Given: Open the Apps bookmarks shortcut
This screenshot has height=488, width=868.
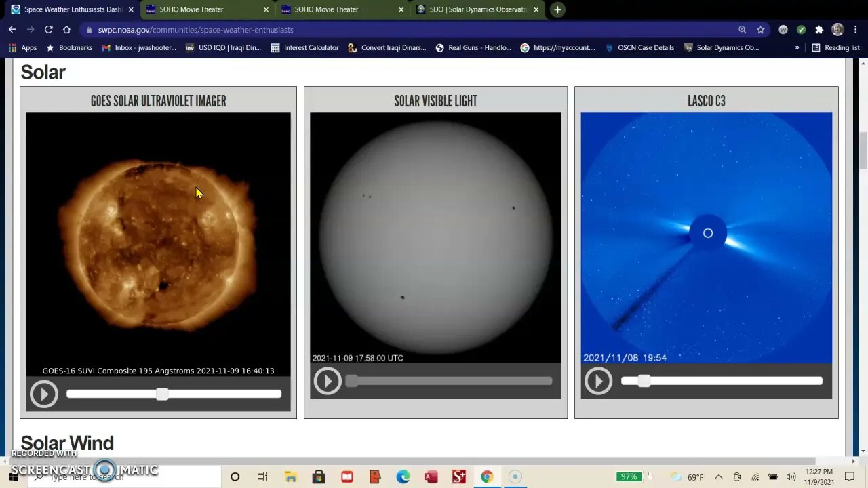Looking at the screenshot, I should point(22,47).
